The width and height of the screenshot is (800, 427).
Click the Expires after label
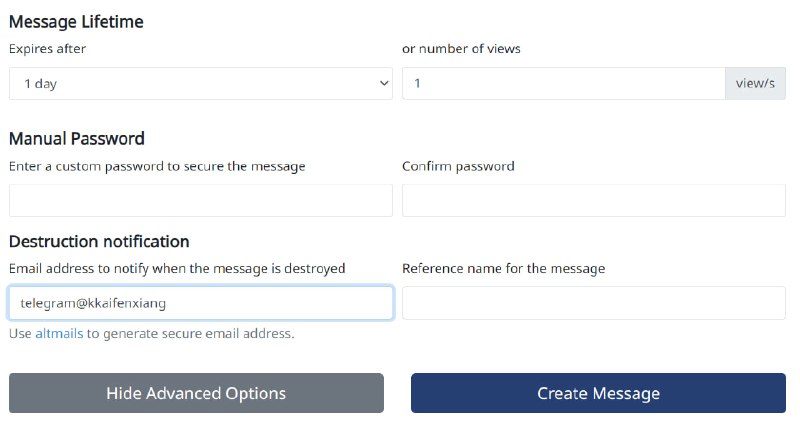[47, 48]
